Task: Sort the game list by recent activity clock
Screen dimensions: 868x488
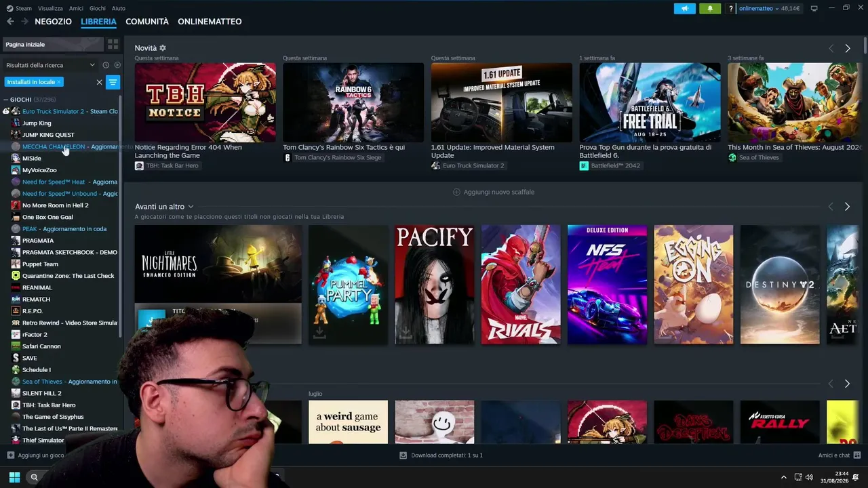Action: 106,65
